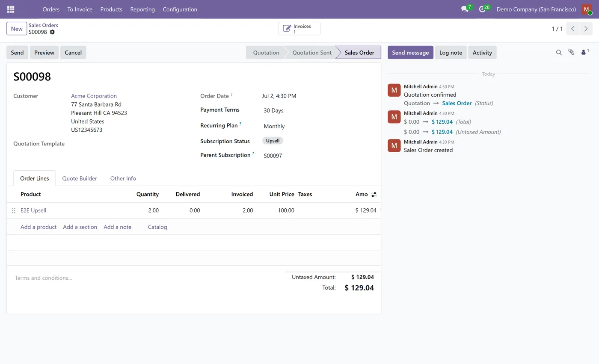This screenshot has width=599, height=364.
Task: Open the Orders menu
Action: (51, 9)
